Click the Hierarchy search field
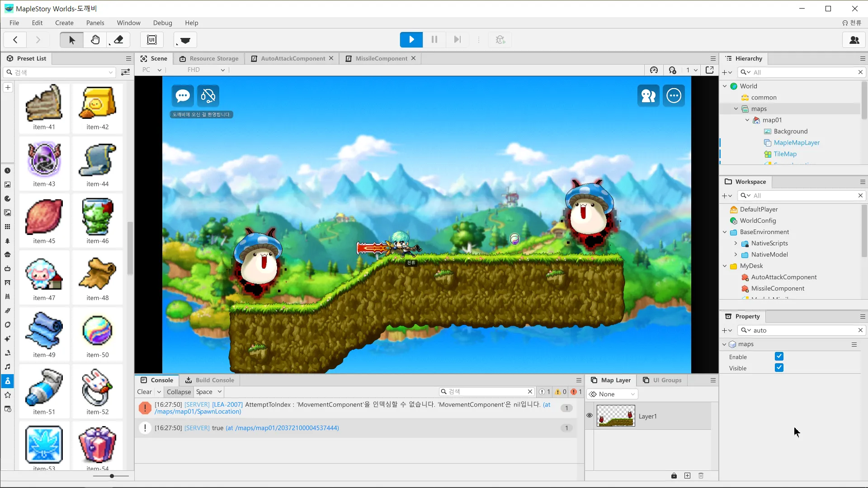Screen dimensions: 868x488 (x=802, y=72)
